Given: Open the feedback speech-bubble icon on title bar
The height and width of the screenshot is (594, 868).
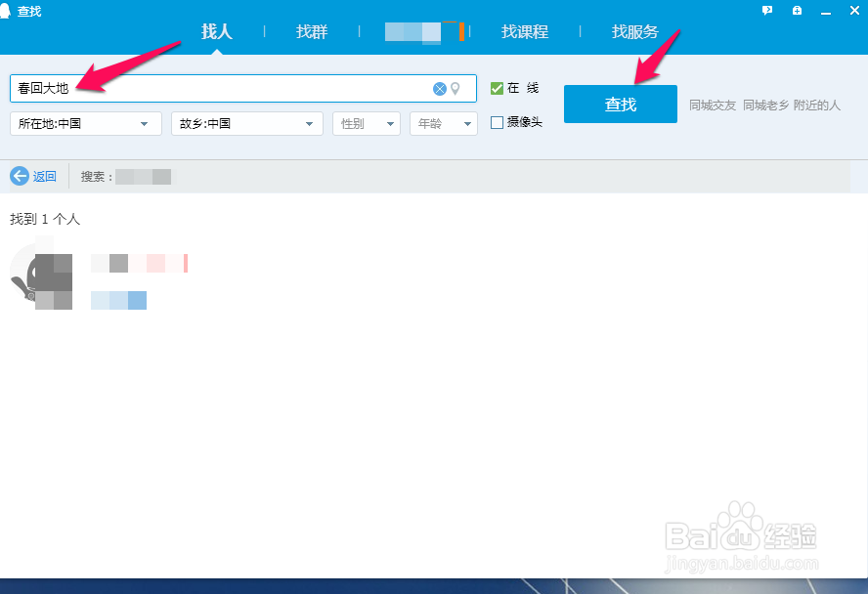Looking at the screenshot, I should coord(768,10).
